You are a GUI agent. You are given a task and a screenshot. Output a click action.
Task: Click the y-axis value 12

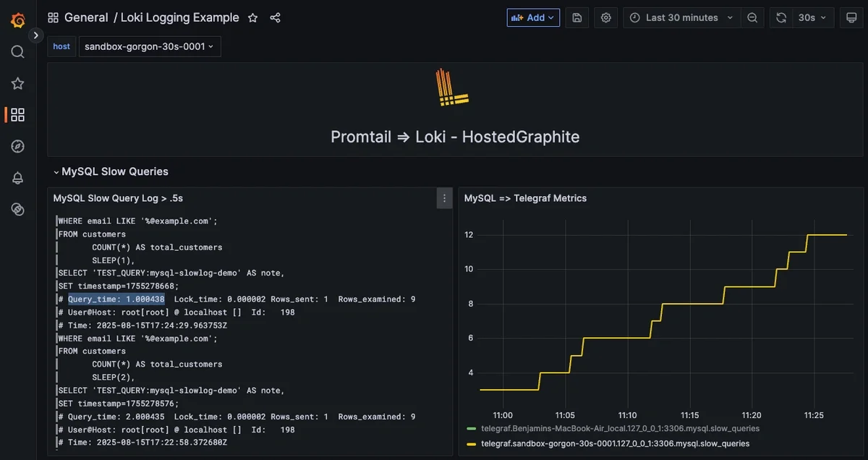click(x=469, y=235)
